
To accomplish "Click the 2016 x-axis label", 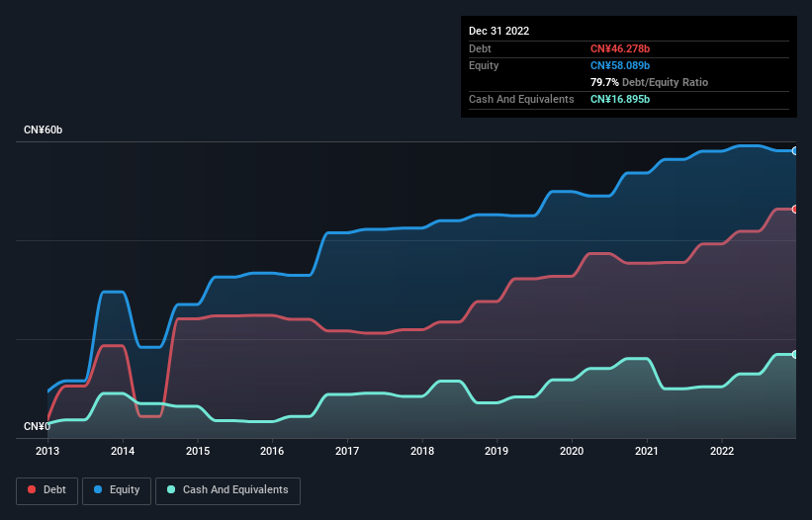I will tap(272, 451).
